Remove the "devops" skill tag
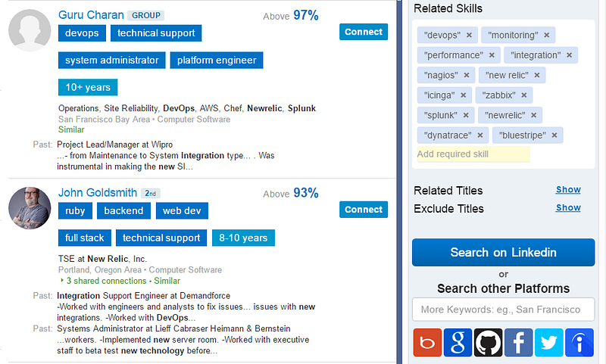The width and height of the screenshot is (606, 364). (x=469, y=35)
